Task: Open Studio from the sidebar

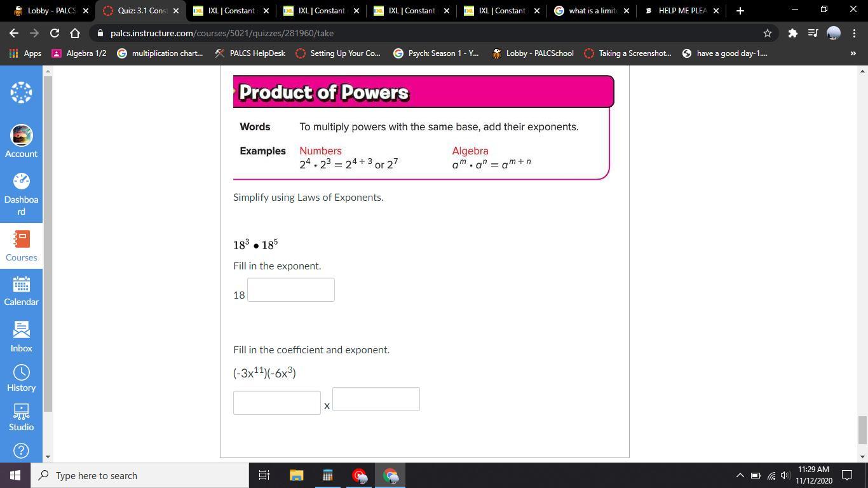Action: click(21, 417)
